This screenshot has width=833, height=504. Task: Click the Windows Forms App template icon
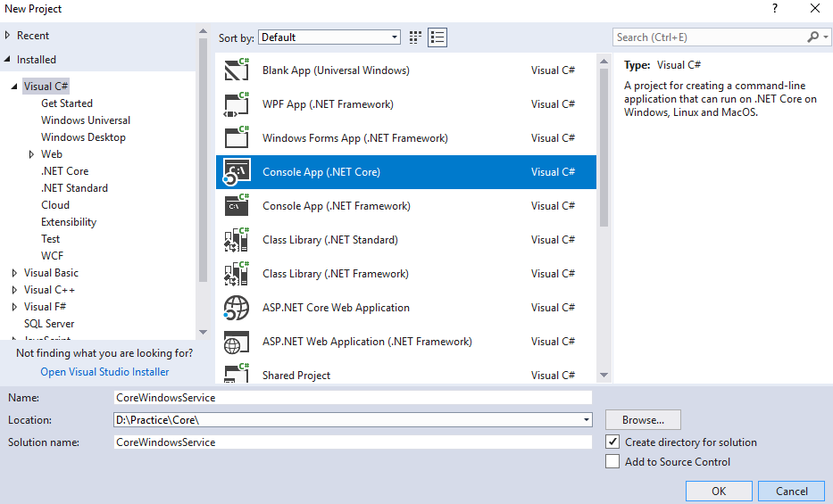pyautogui.click(x=237, y=138)
